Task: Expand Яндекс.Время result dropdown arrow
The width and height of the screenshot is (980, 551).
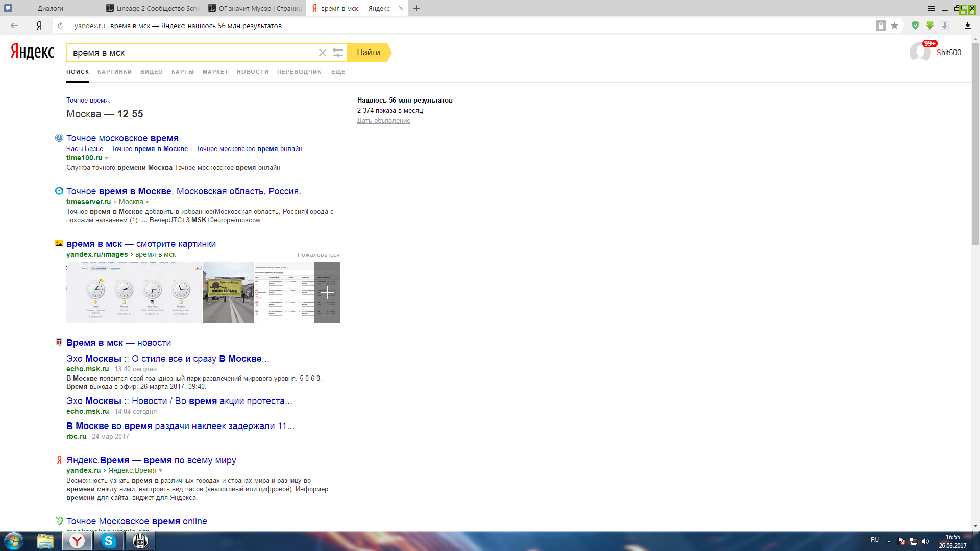Action: (160, 471)
